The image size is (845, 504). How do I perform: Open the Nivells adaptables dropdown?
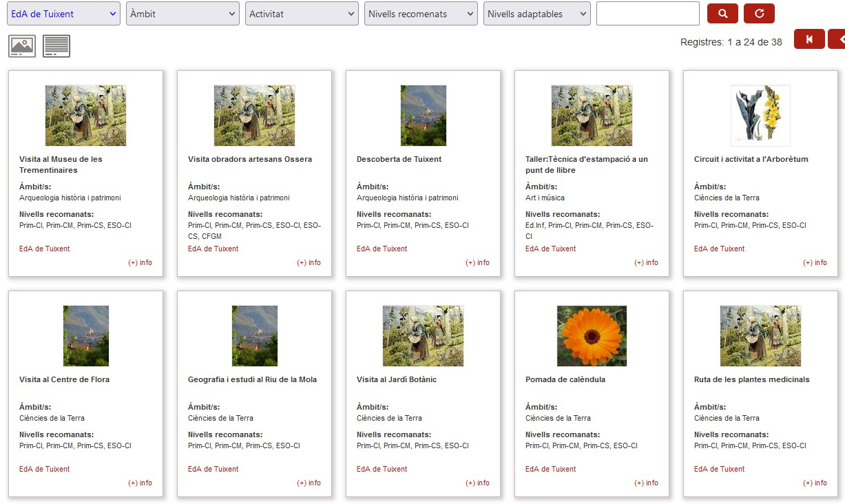[537, 14]
